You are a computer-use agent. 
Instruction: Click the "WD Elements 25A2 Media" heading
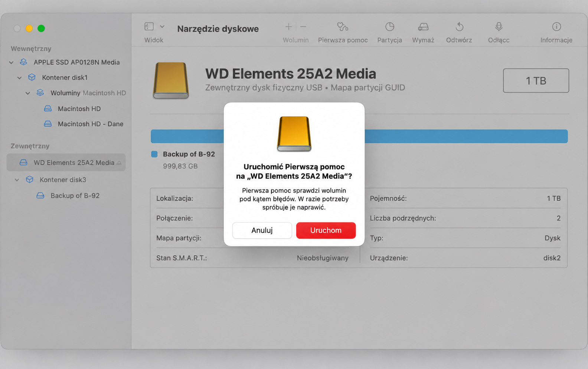pos(291,74)
